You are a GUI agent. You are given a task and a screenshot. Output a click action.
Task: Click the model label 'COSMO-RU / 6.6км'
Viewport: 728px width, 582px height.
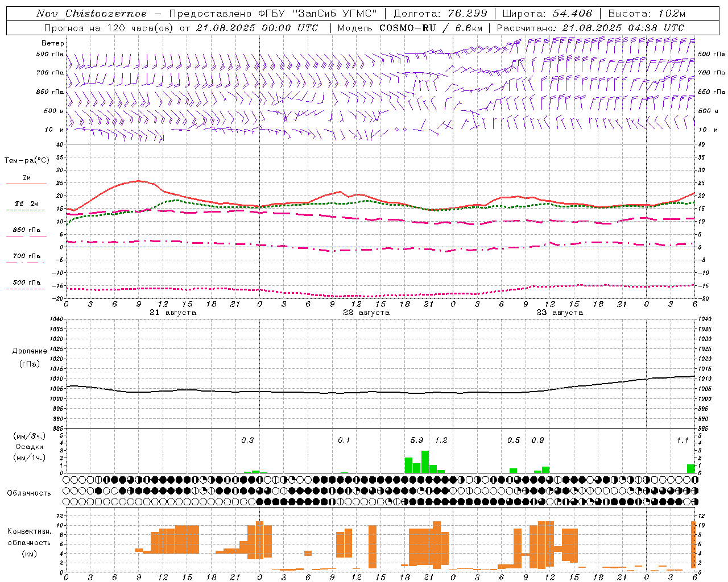click(431, 28)
